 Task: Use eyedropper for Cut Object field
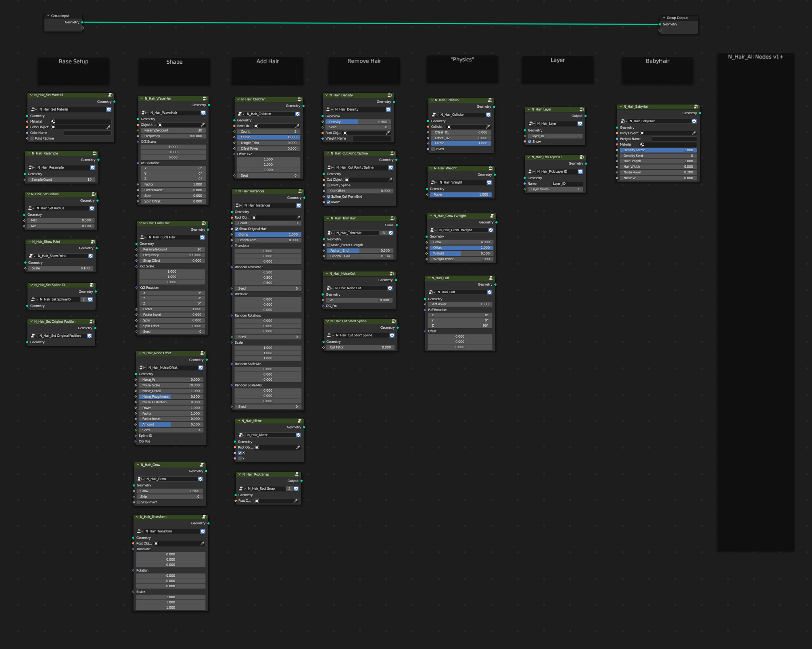click(x=390, y=179)
